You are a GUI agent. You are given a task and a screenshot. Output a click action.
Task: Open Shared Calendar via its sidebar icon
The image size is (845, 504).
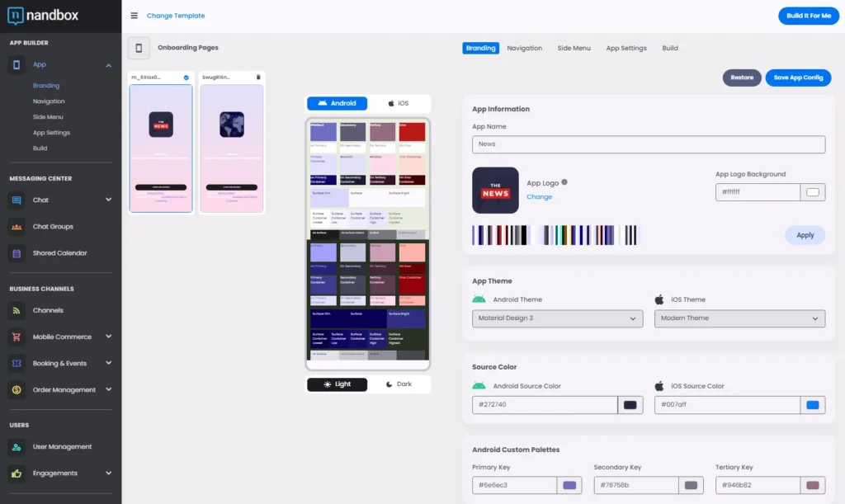tap(17, 253)
